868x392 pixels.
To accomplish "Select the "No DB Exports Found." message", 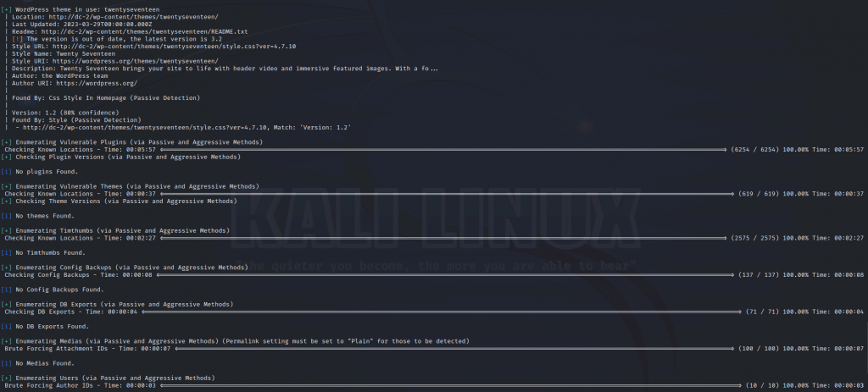I will [x=52, y=327].
